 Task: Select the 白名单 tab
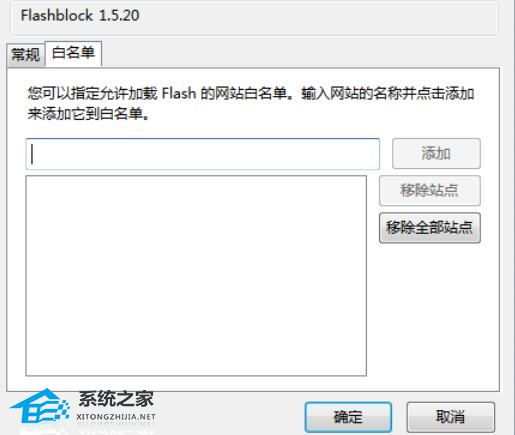pos(73,53)
